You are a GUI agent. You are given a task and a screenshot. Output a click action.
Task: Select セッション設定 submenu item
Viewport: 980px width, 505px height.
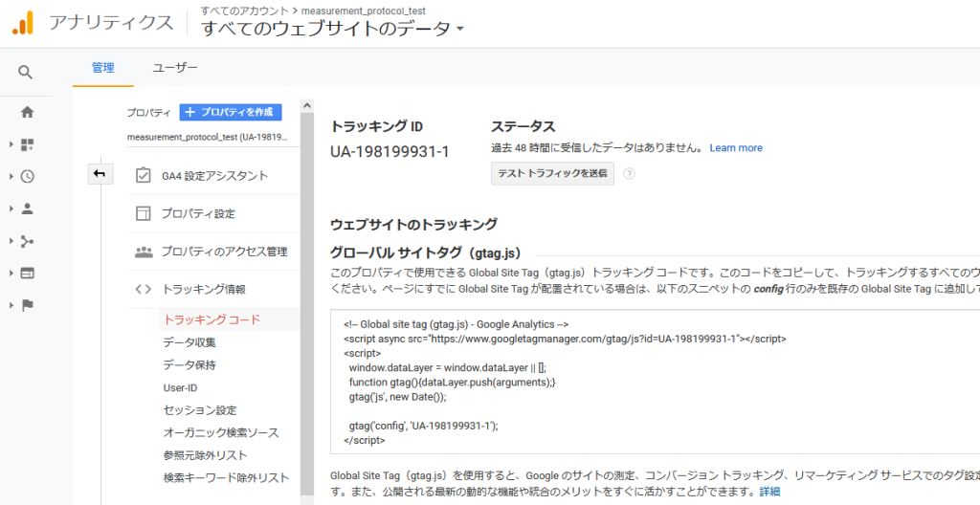pos(200,410)
